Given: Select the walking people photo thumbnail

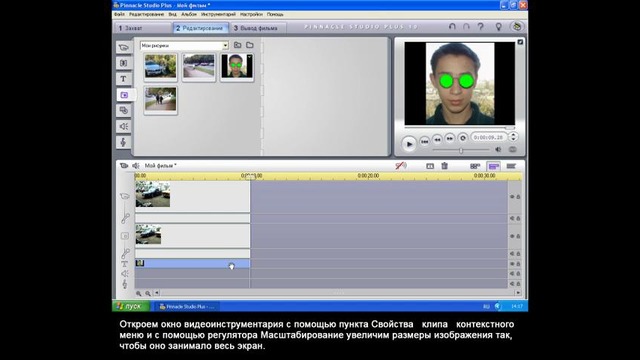Looking at the screenshot, I should click(160, 100).
